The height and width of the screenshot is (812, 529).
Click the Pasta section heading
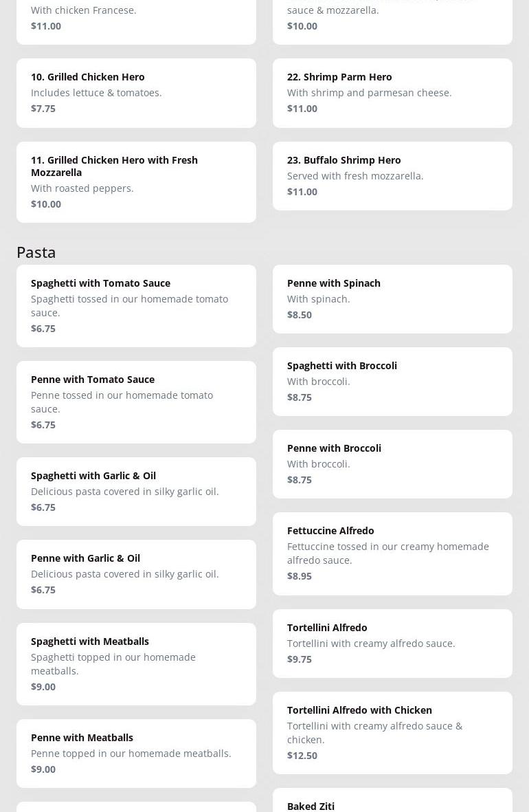(36, 252)
